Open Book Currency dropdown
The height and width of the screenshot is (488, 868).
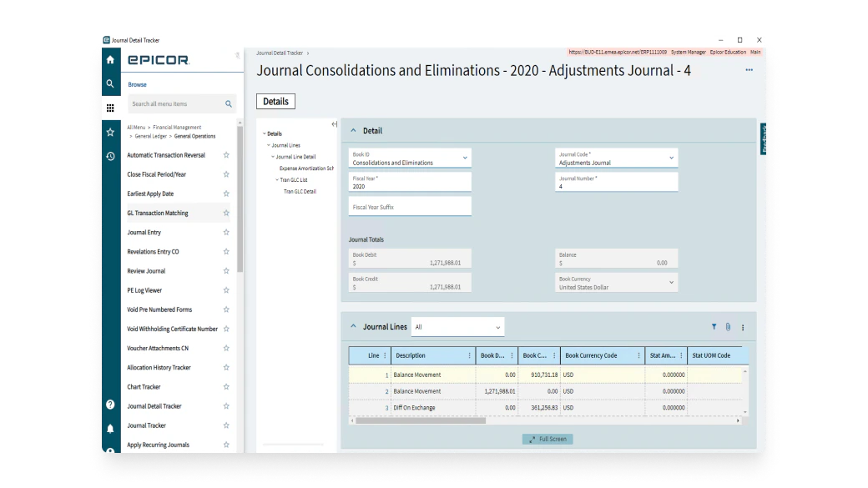671,283
